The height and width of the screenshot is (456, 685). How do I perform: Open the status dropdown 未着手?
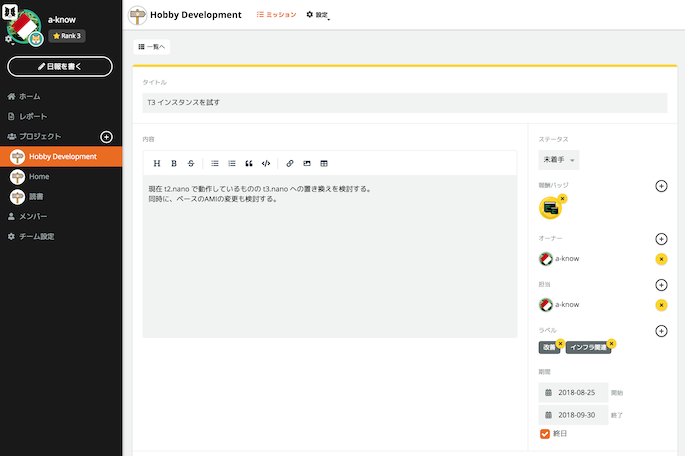tap(559, 160)
